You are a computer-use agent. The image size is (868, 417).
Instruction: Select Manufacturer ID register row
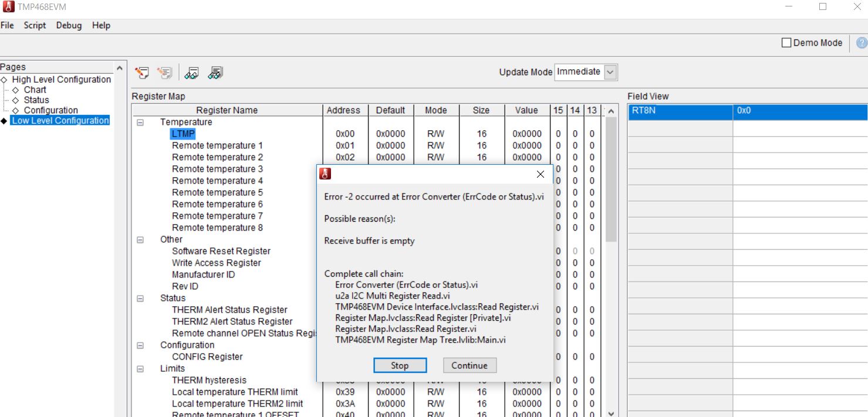coord(203,274)
